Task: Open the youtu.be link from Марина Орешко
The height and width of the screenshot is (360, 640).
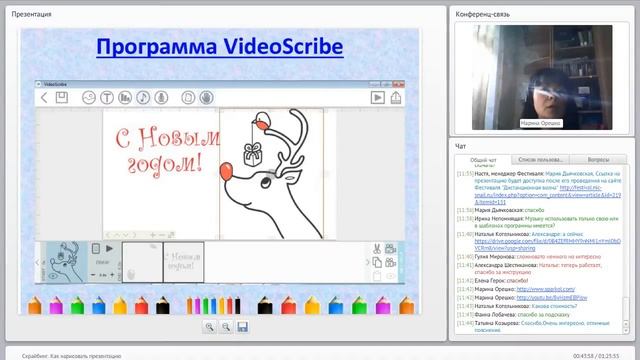Action: pos(551,298)
